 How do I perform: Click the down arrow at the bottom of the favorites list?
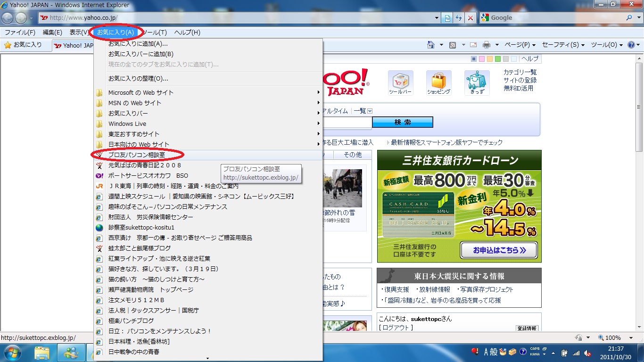208,359
